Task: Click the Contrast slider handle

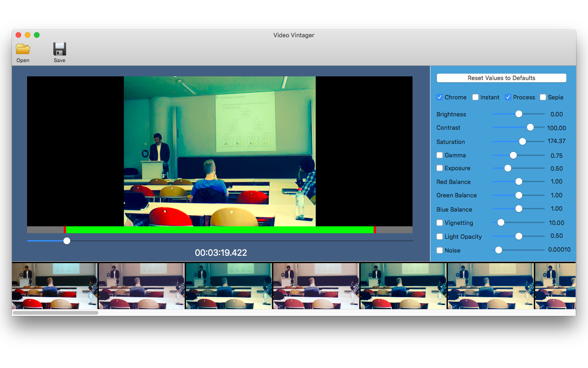Action: click(530, 127)
